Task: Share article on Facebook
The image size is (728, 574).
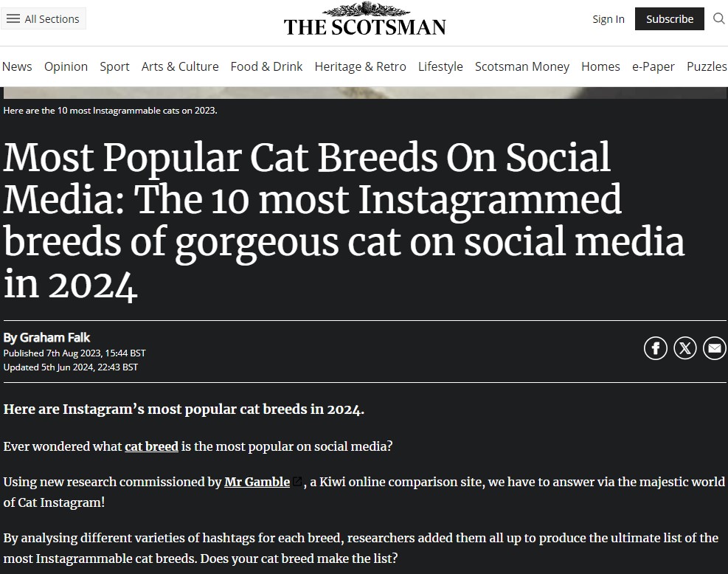Action: pyautogui.click(x=656, y=347)
